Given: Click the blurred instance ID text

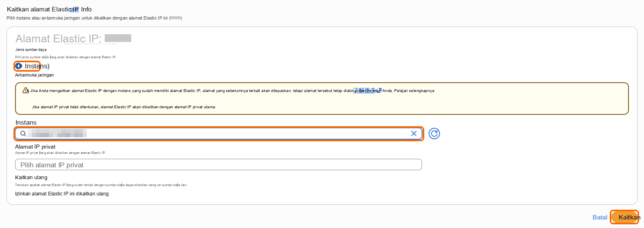Looking at the screenshot, I should point(60,134).
